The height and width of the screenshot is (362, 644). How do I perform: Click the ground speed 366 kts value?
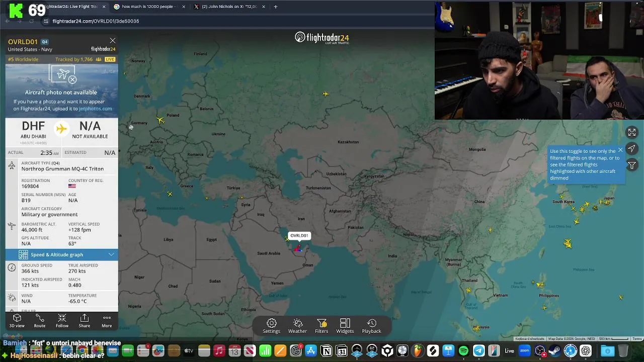pyautogui.click(x=30, y=271)
